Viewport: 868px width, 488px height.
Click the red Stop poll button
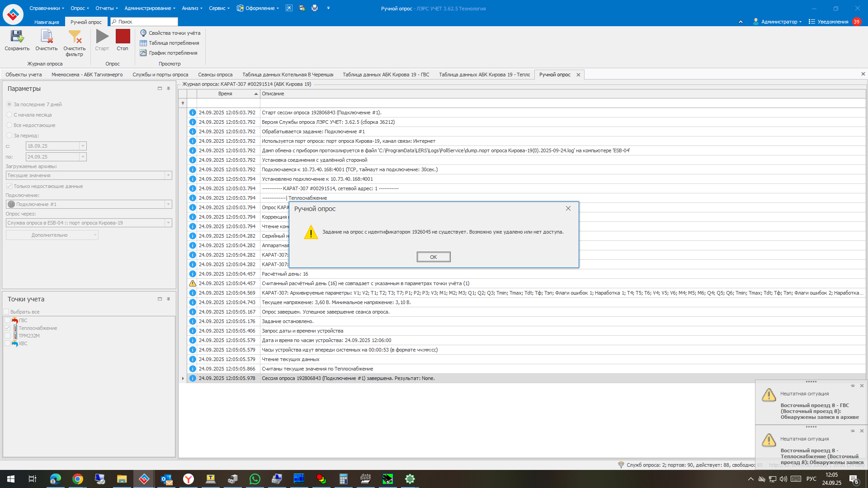click(x=123, y=37)
